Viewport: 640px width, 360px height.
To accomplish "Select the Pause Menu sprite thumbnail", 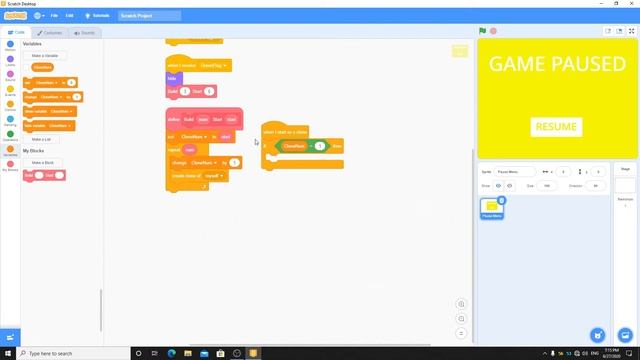I will pos(492,209).
